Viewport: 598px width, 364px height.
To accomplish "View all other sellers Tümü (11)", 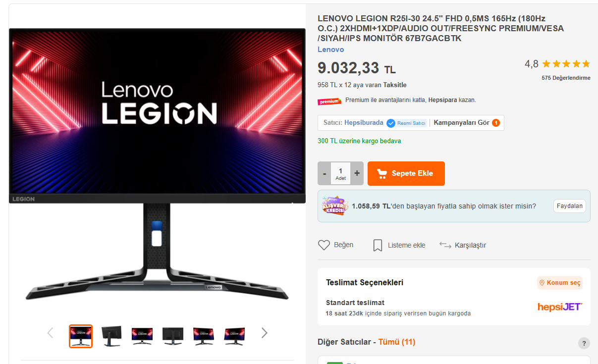I will point(397,342).
